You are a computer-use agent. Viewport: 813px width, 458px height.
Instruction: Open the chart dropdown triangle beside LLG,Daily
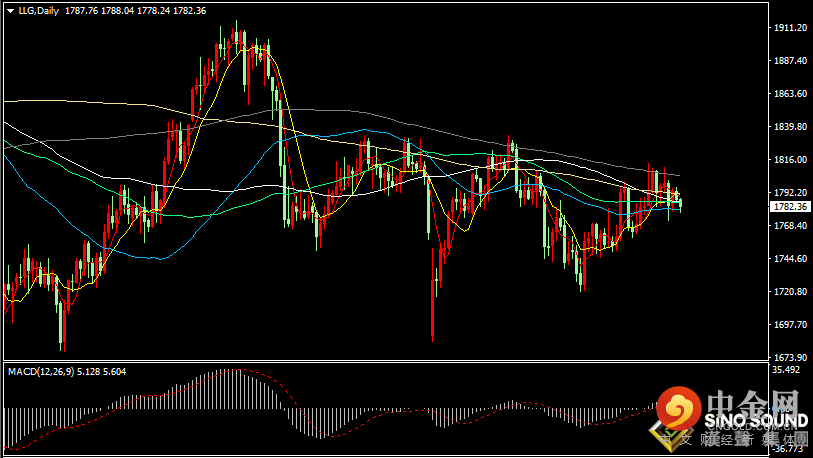click(x=10, y=11)
